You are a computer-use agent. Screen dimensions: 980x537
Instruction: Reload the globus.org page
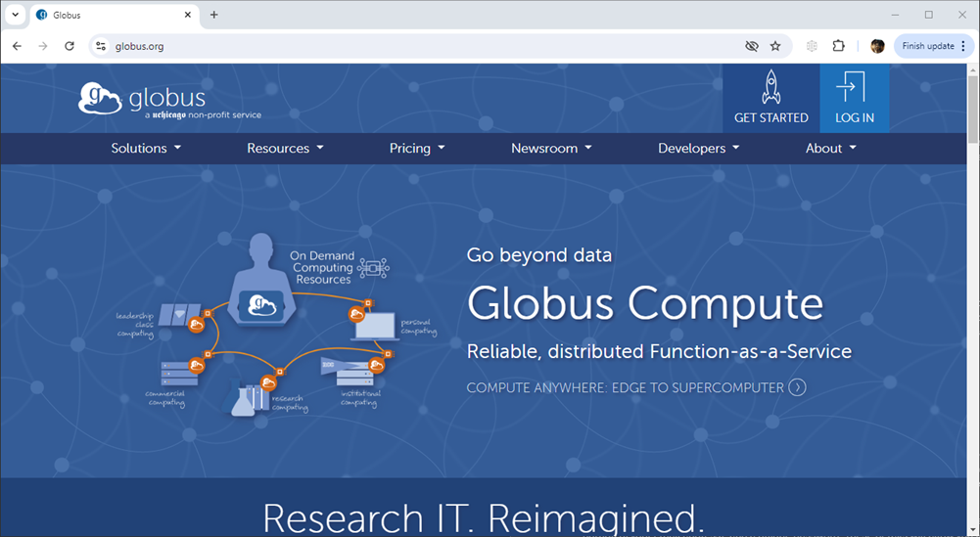coord(70,46)
